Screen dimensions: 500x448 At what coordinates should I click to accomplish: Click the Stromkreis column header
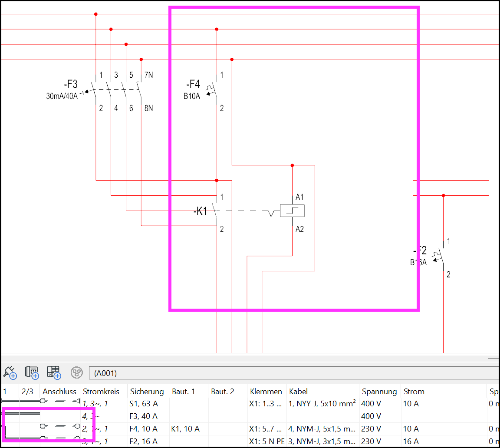(101, 391)
